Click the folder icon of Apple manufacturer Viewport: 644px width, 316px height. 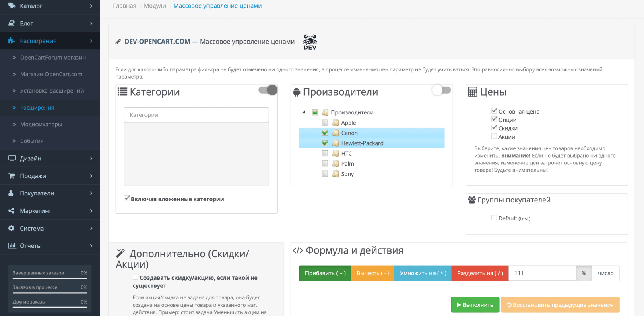(335, 123)
